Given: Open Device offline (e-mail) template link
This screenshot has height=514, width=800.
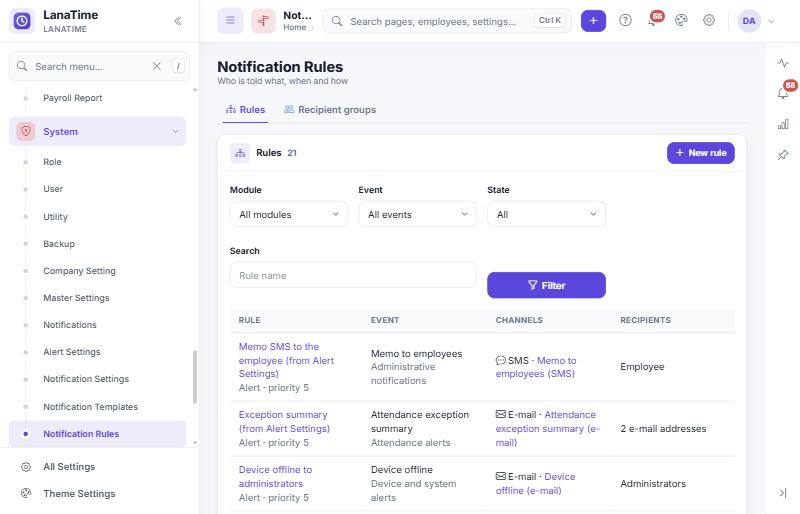Looking at the screenshot, I should click(535, 483).
